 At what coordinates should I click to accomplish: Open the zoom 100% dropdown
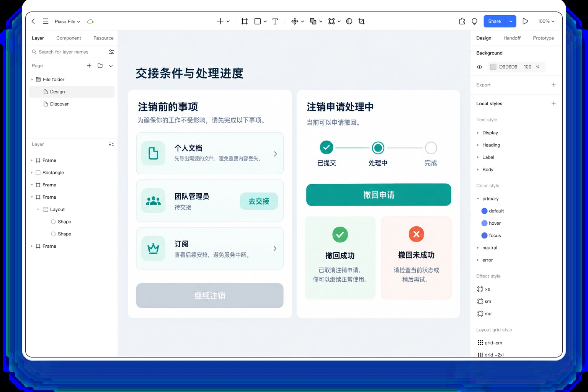(x=546, y=21)
